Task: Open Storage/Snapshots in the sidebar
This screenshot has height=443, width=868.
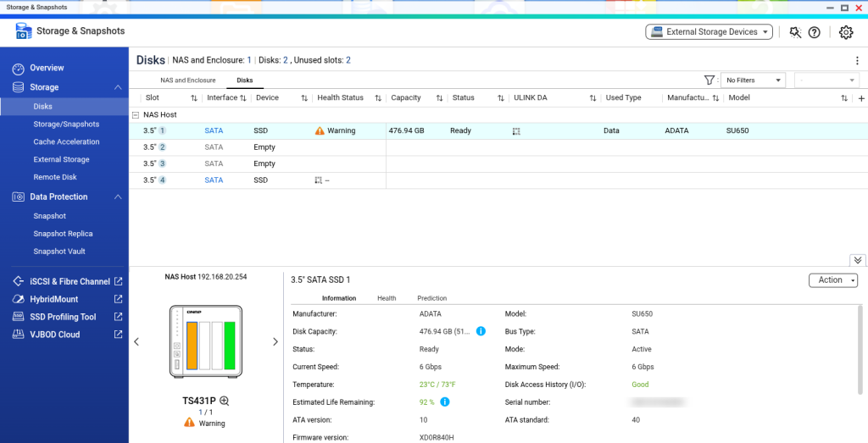Action: tap(66, 125)
